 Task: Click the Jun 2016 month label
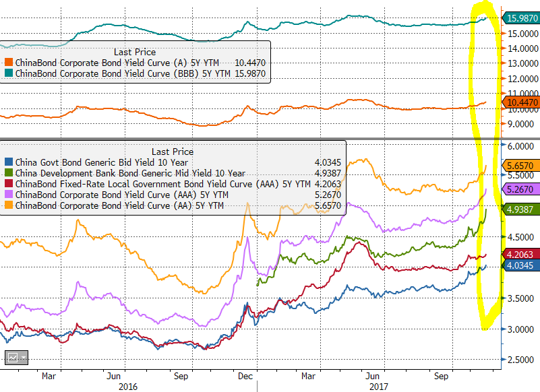tap(114, 376)
